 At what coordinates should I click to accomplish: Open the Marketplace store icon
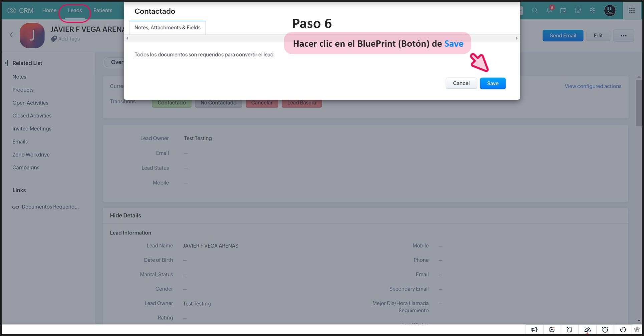pyautogui.click(x=578, y=11)
